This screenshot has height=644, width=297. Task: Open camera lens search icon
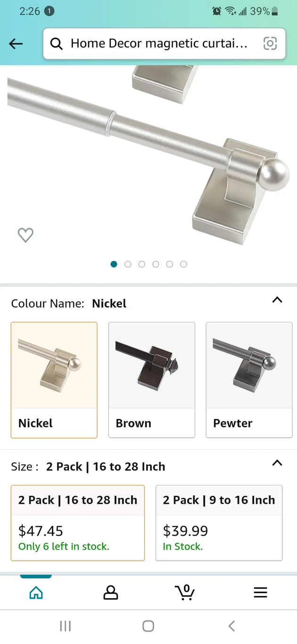tap(270, 44)
